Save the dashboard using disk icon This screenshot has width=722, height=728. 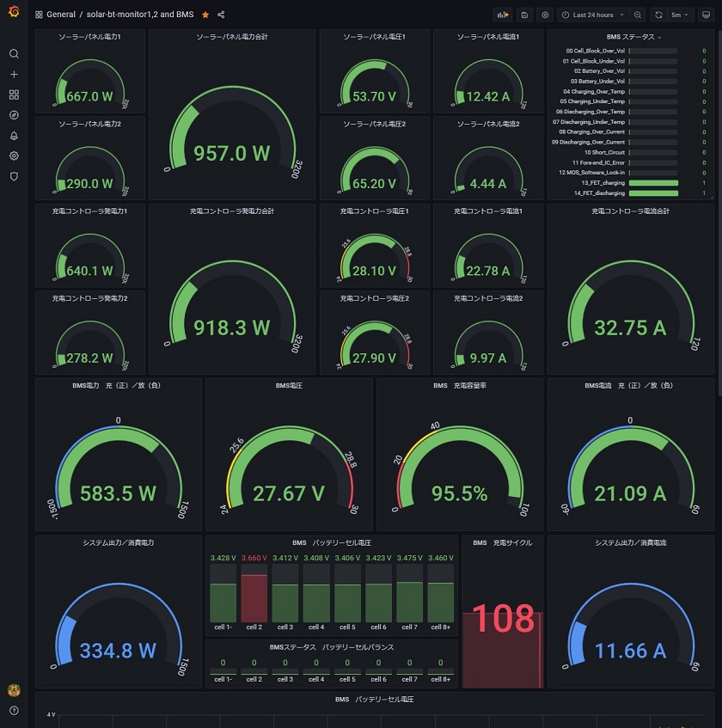[x=524, y=15]
